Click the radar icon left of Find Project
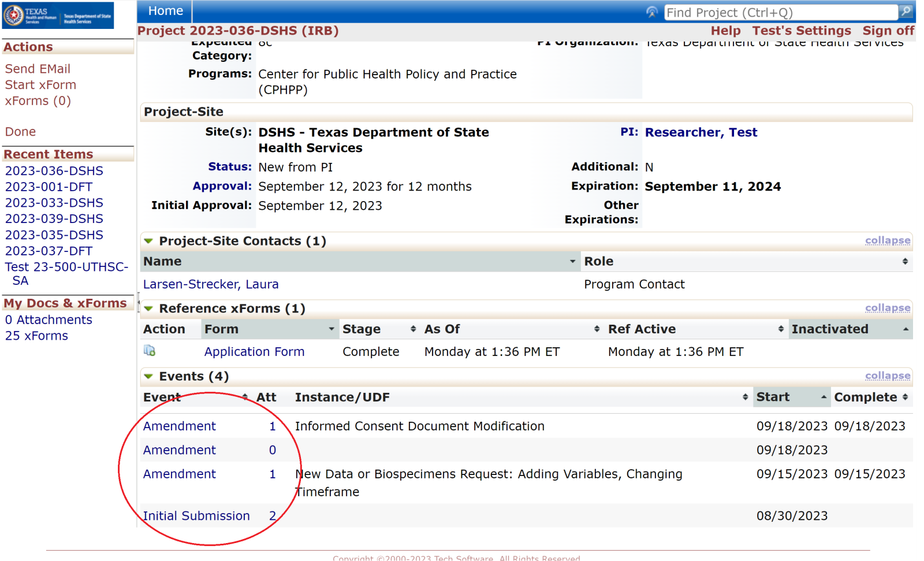Screen dimensions: 924x561 652,11
